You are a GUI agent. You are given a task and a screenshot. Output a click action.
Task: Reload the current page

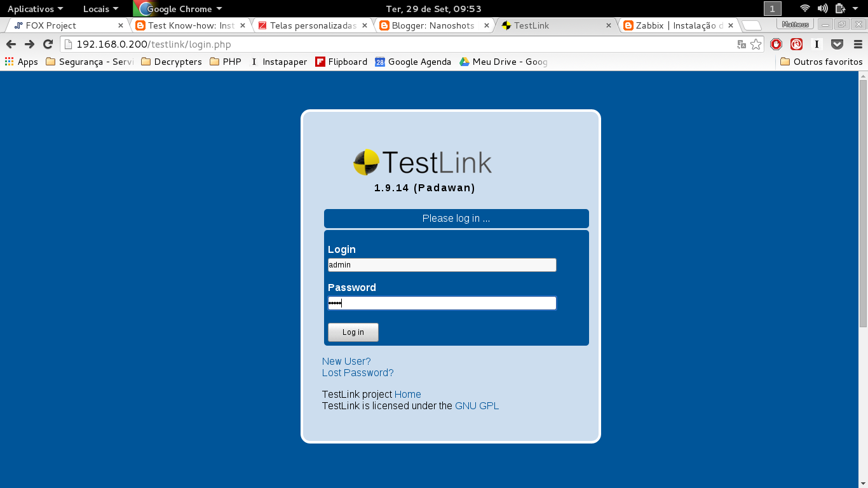pos(48,44)
